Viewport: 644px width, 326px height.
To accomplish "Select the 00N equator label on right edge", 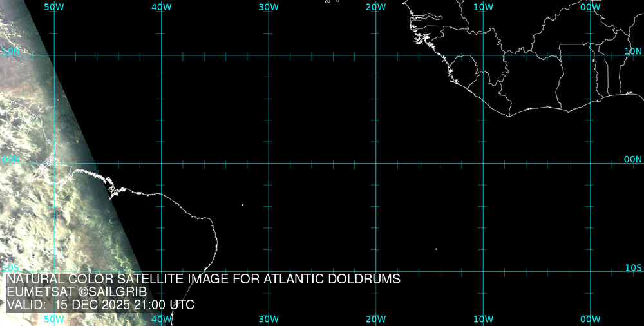I will click(x=634, y=159).
